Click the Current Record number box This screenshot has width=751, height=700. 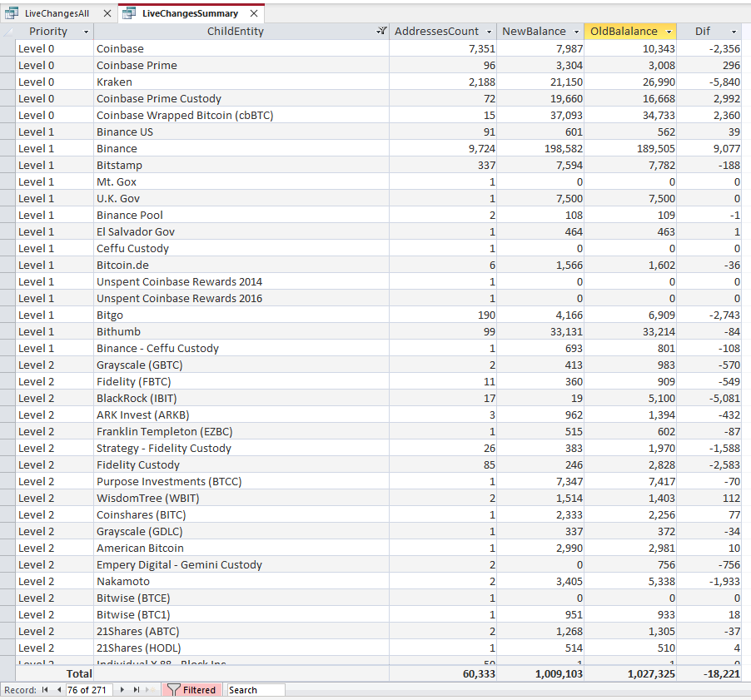[89, 690]
